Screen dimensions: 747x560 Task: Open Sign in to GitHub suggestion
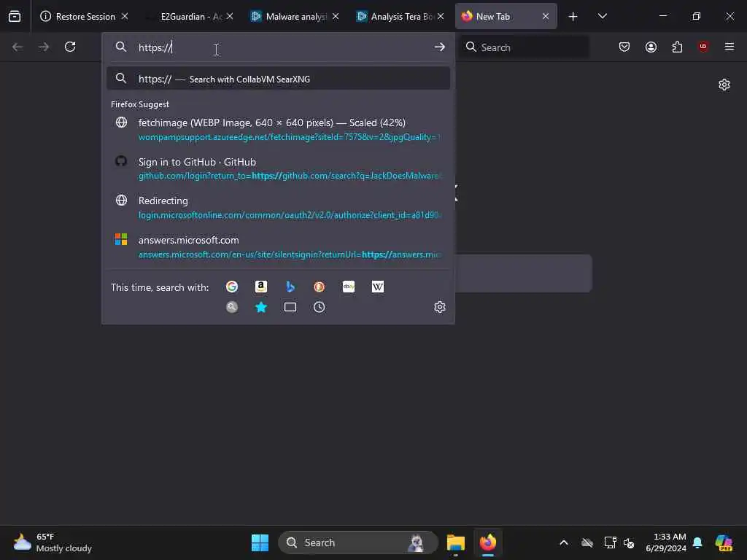(279, 168)
